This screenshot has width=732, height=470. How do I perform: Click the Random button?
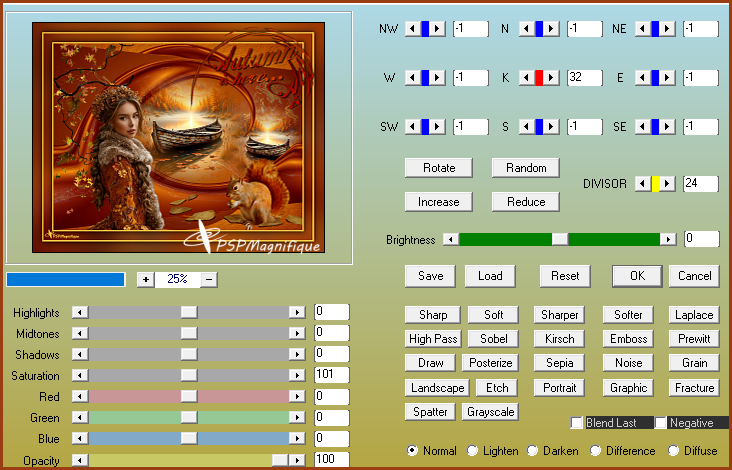[526, 168]
